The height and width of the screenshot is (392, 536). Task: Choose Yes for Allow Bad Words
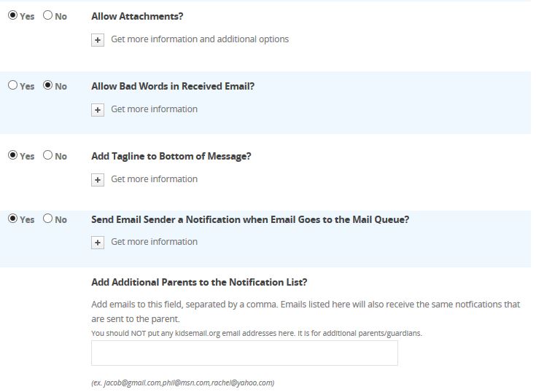[x=12, y=85]
